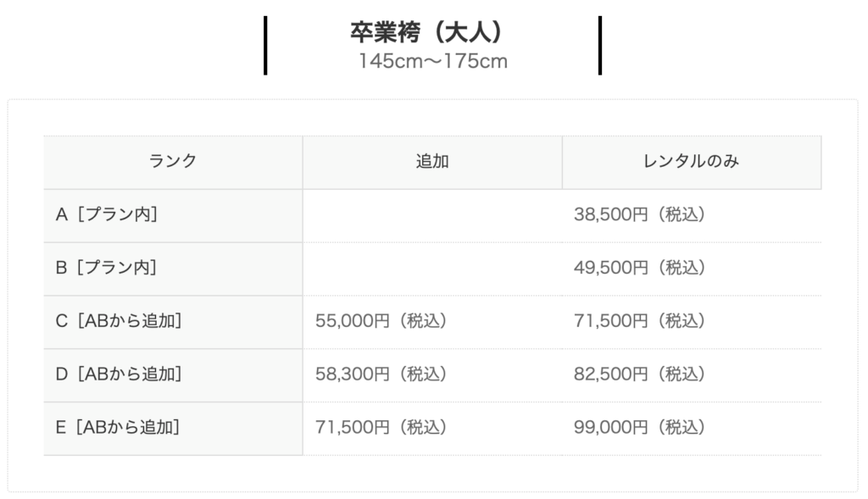This screenshot has height=499, width=868.
Task: Click the E［ABから追加］ rank cell
Action: [x=118, y=428]
